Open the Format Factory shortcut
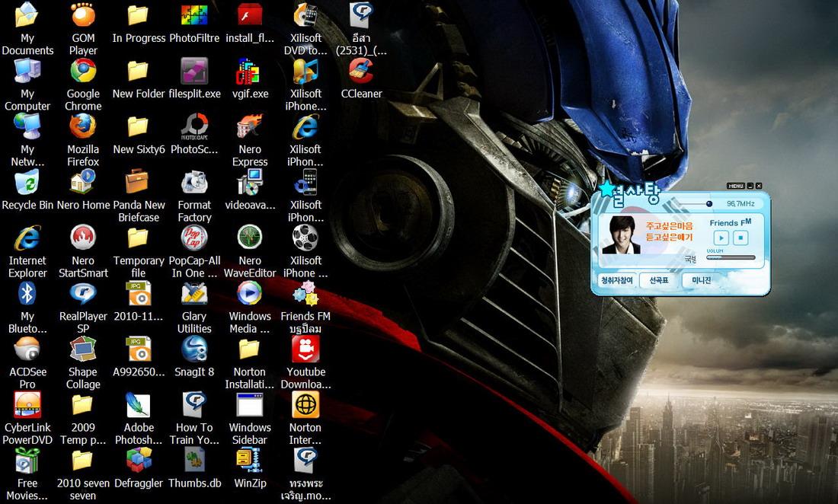 [194, 196]
